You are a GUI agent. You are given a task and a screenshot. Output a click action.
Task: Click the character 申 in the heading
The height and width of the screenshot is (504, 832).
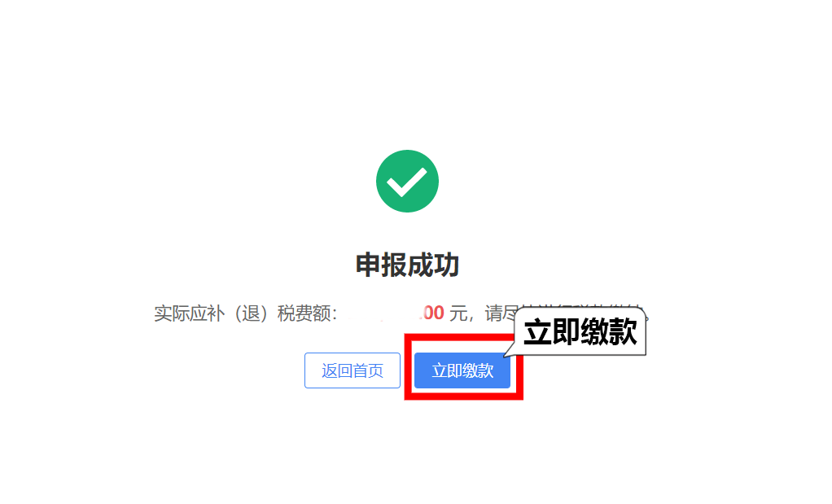point(368,265)
